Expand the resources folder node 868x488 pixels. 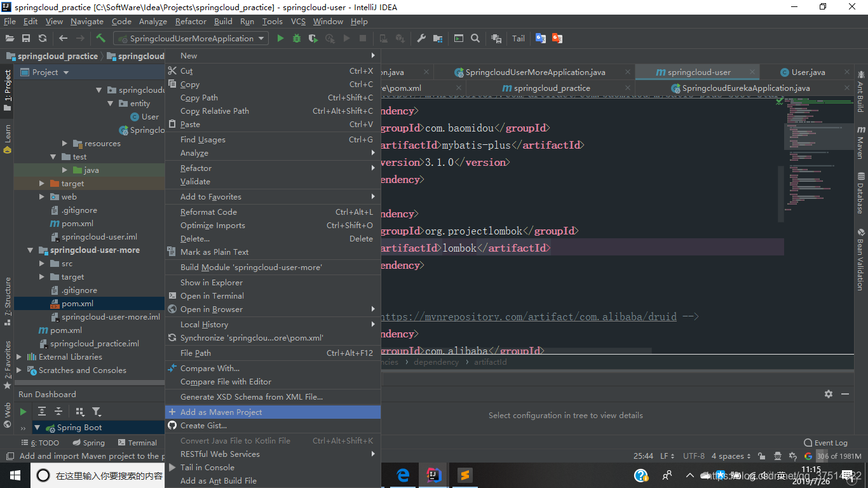pyautogui.click(x=65, y=144)
